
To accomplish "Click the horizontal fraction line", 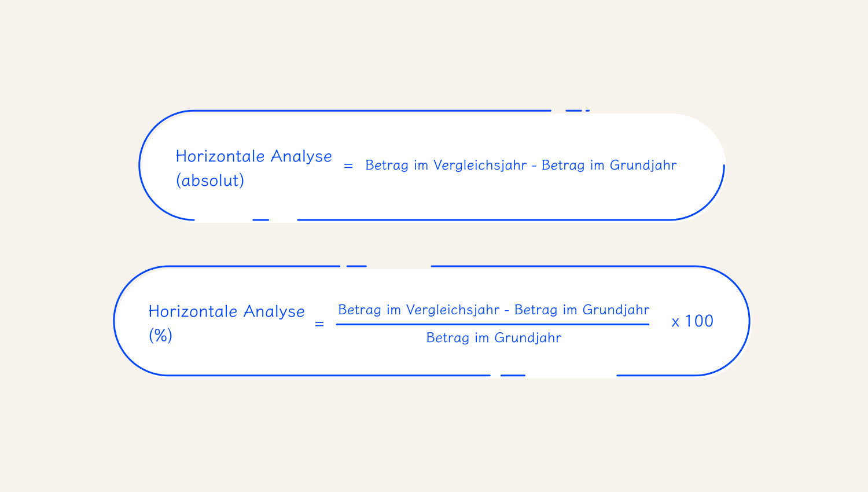I will (492, 324).
